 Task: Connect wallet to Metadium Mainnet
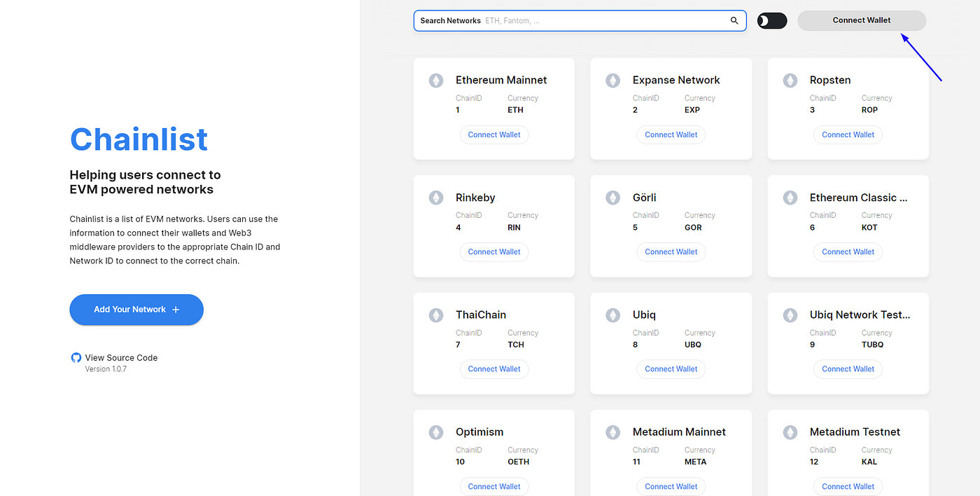tap(671, 486)
